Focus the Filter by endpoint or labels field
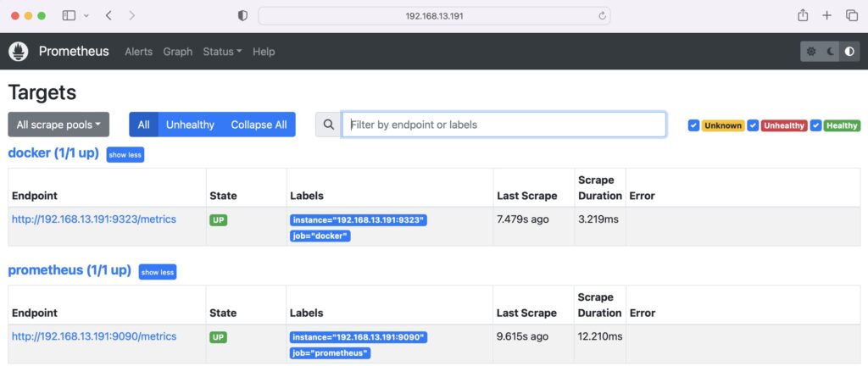 504,125
